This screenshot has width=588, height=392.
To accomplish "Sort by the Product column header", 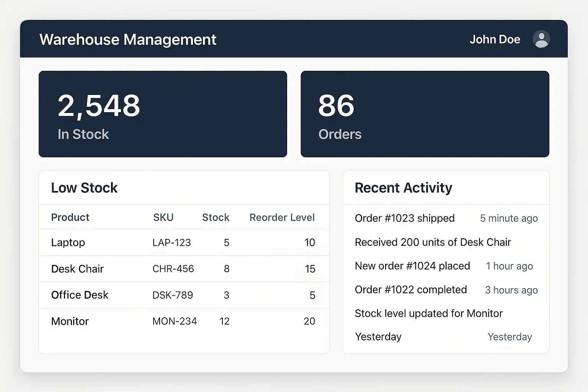I will click(x=70, y=217).
